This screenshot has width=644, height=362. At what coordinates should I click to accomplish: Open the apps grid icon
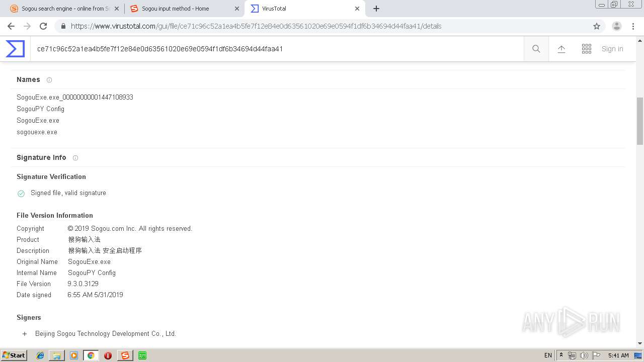pyautogui.click(x=587, y=49)
